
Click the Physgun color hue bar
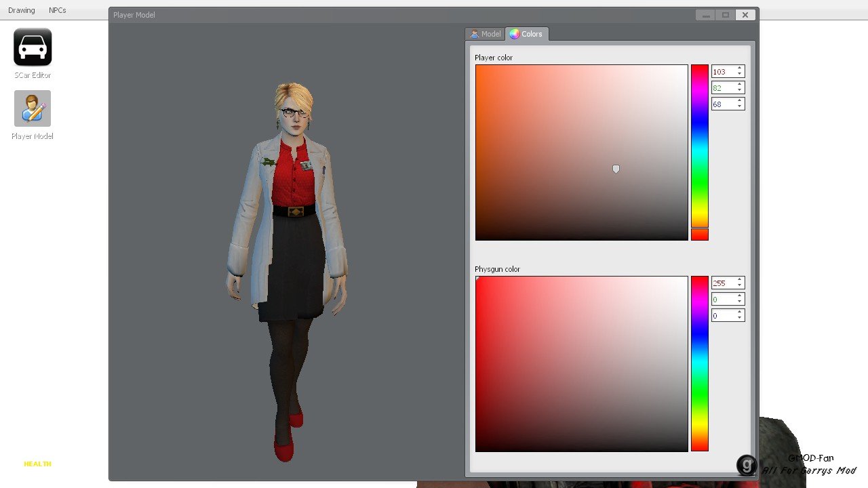tap(700, 363)
